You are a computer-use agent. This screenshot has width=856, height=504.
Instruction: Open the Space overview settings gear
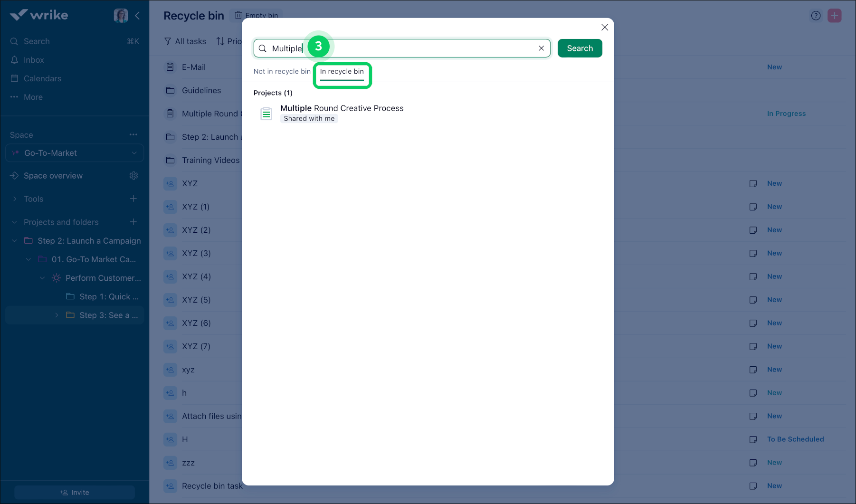click(133, 175)
